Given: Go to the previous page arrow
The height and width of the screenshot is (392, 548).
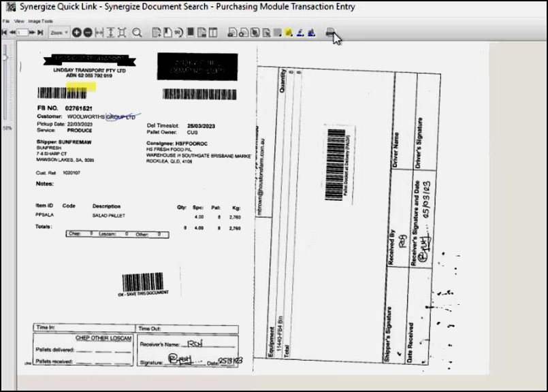Looking at the screenshot, I should click(x=12, y=32).
